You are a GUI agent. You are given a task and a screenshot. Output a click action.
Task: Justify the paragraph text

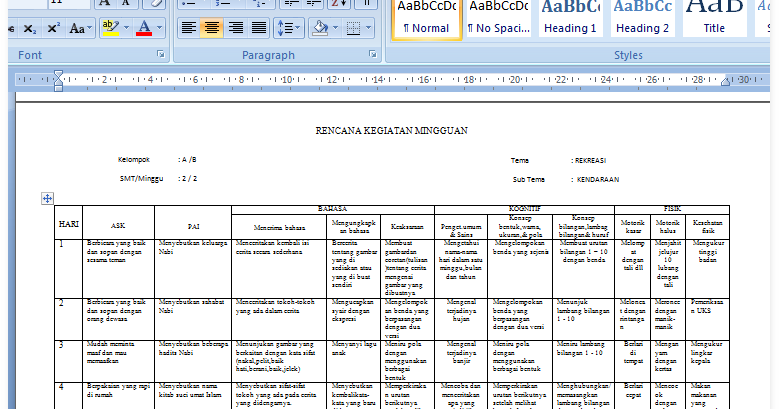(259, 28)
